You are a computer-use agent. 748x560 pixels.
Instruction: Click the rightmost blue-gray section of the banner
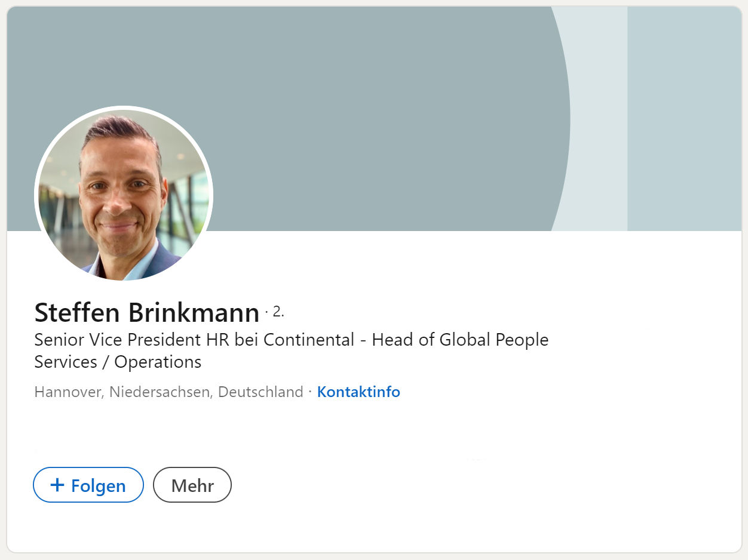(684, 119)
